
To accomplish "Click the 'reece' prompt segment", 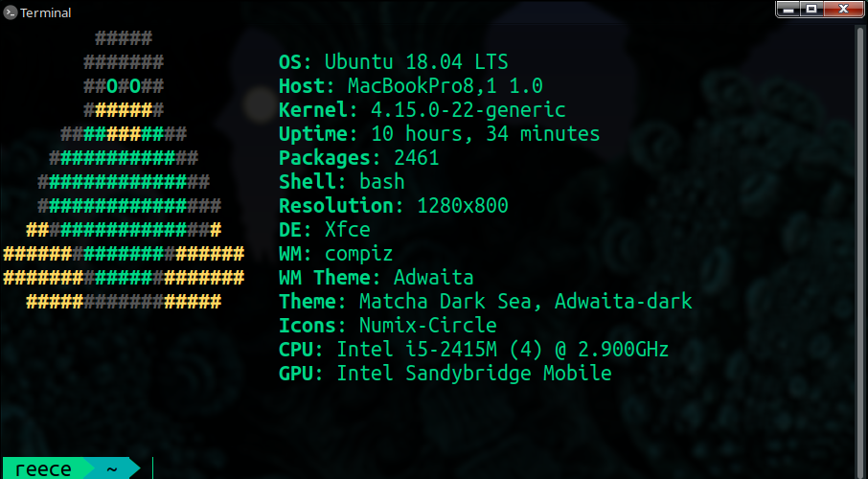I will point(43,469).
